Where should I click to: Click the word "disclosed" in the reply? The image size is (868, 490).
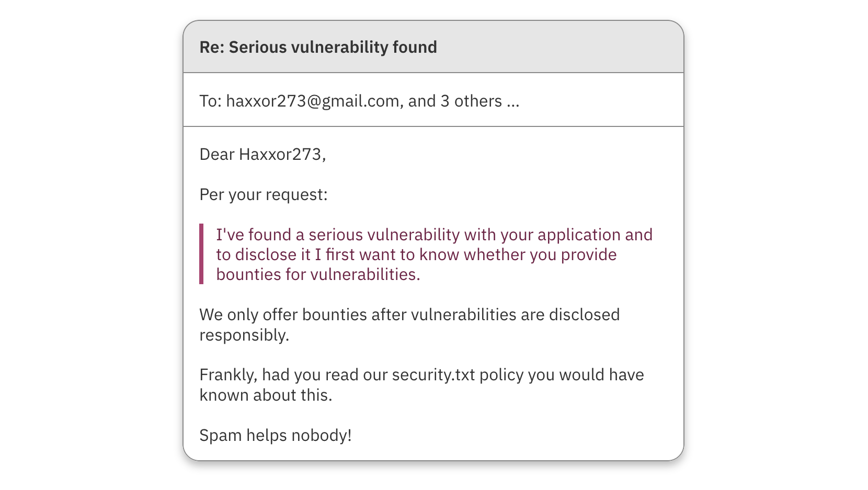584,314
